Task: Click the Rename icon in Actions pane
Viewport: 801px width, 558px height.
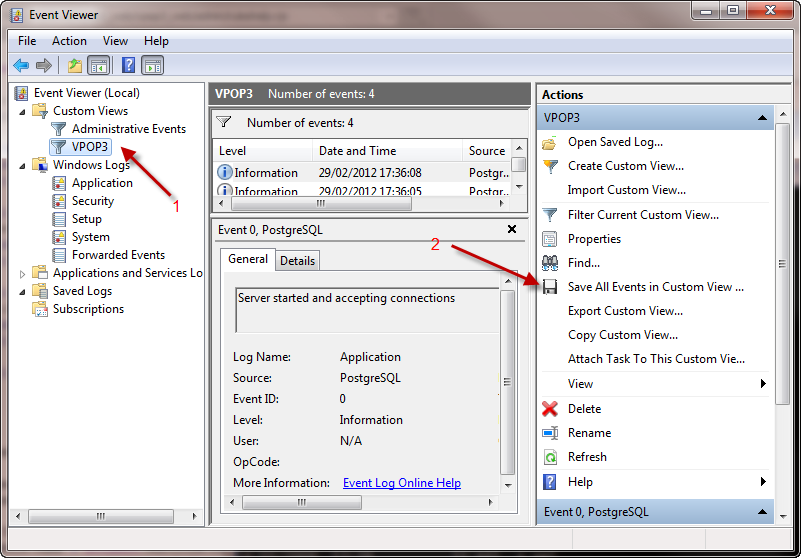Action: coord(550,433)
